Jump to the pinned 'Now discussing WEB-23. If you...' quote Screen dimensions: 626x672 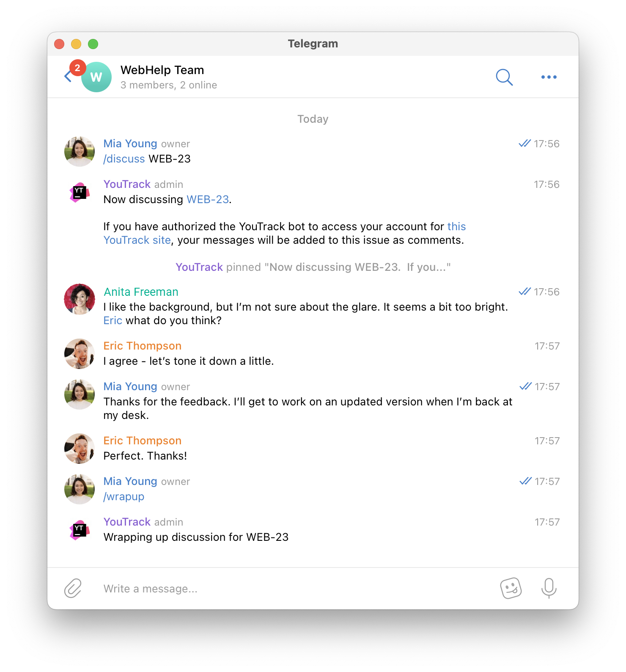[x=357, y=267]
